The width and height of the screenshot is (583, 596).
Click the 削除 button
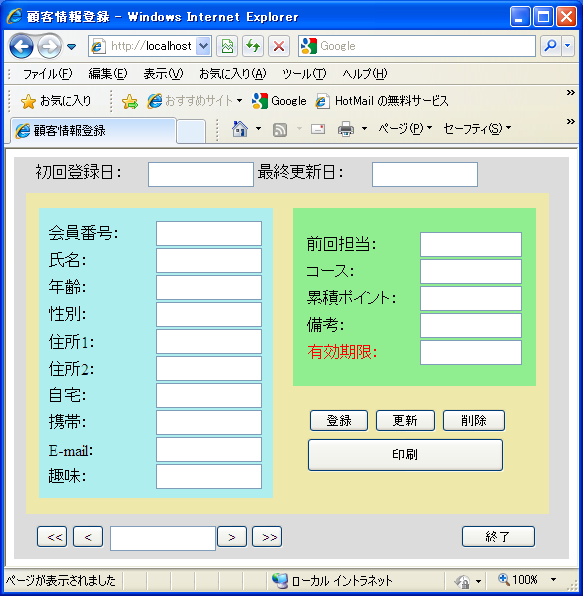[x=474, y=421]
